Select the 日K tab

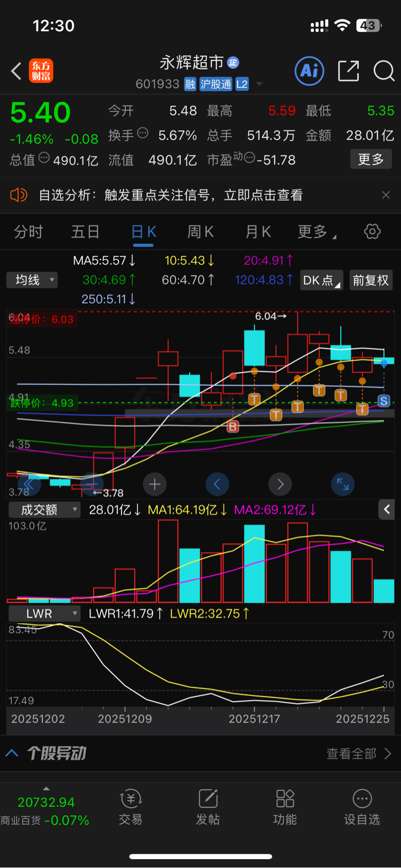[x=143, y=232]
